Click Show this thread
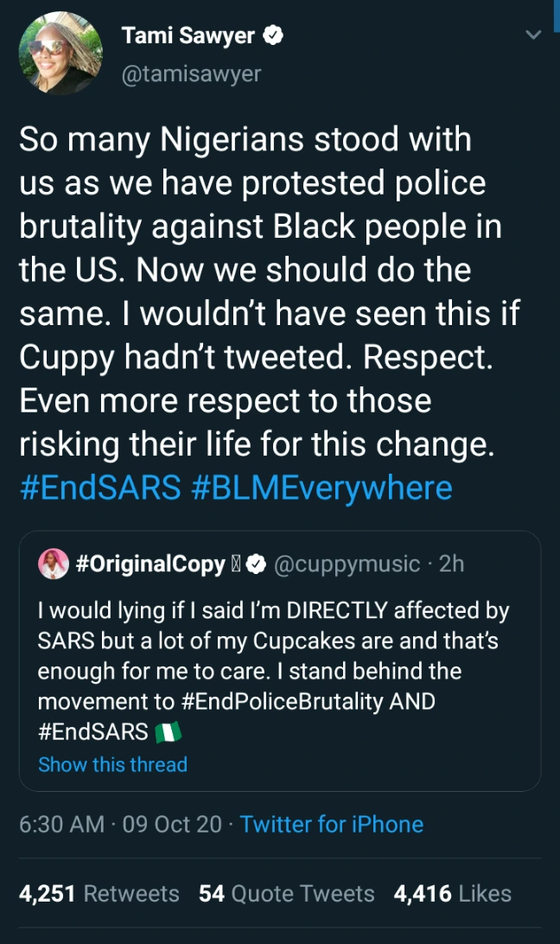The height and width of the screenshot is (944, 560). point(112,764)
